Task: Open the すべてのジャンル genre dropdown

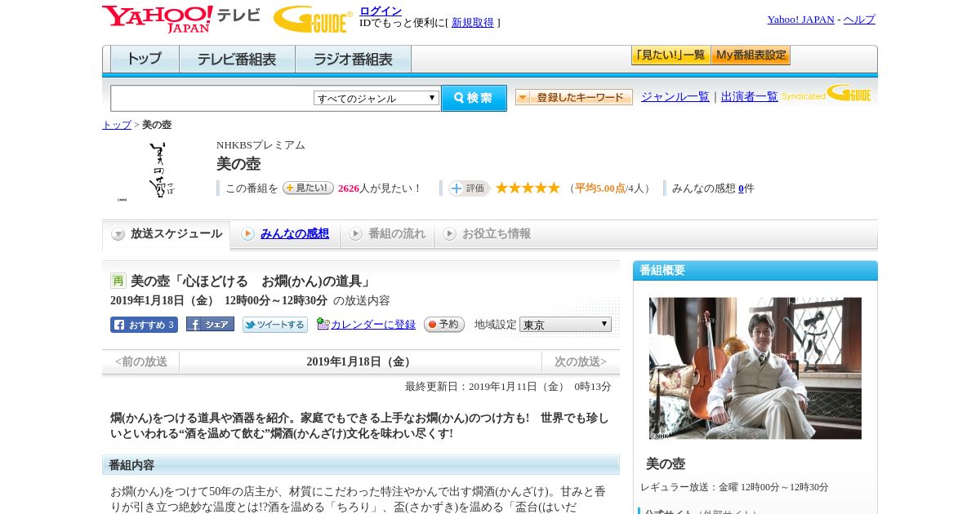Action: [376, 98]
